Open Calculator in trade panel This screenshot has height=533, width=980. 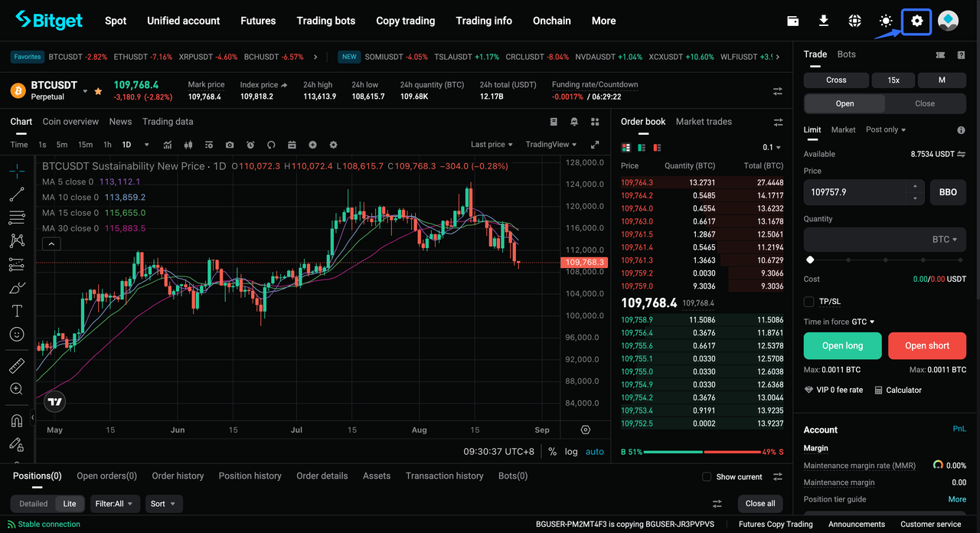pyautogui.click(x=898, y=390)
